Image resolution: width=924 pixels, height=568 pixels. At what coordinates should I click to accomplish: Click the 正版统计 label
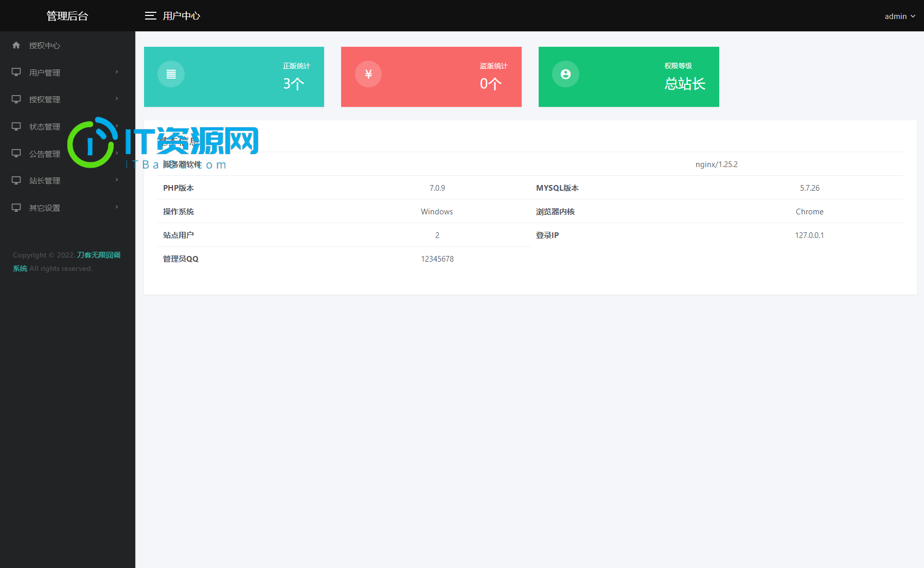point(296,66)
